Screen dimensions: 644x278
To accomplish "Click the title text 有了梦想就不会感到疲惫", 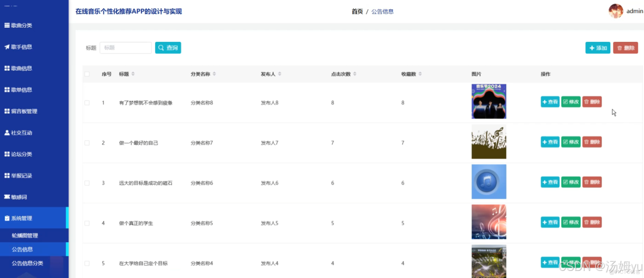I will 146,103.
